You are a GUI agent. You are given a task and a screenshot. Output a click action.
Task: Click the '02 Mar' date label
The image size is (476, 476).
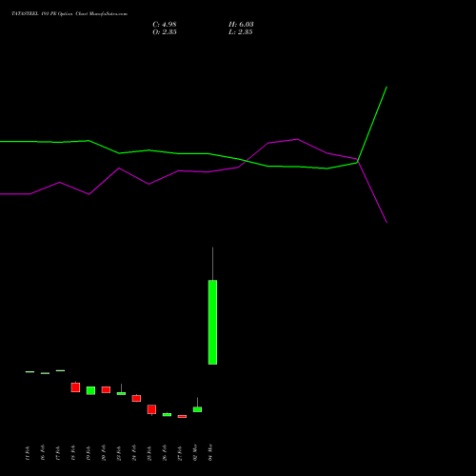click(195, 452)
